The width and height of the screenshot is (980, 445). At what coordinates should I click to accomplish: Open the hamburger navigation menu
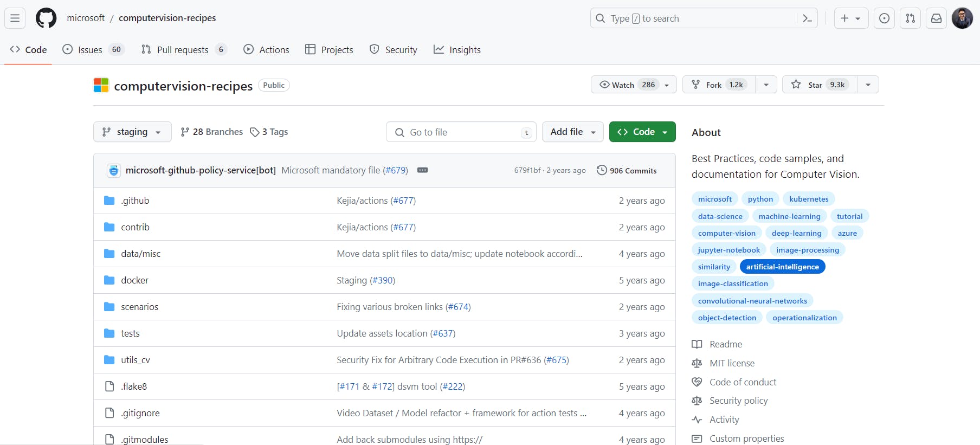(15, 18)
